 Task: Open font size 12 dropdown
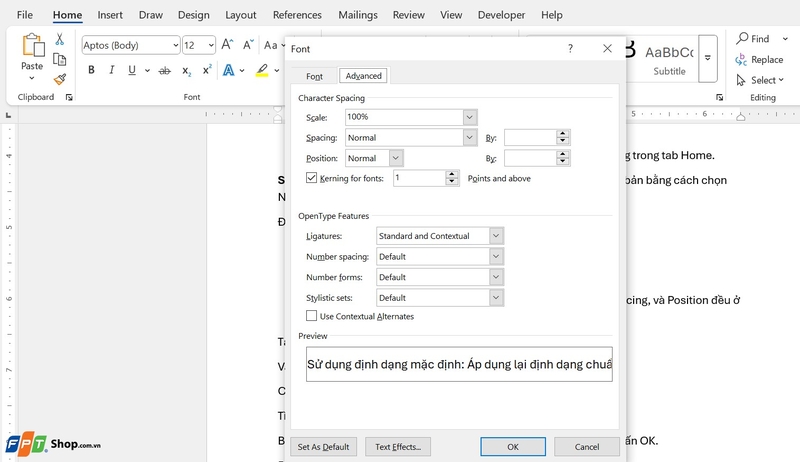(x=211, y=45)
